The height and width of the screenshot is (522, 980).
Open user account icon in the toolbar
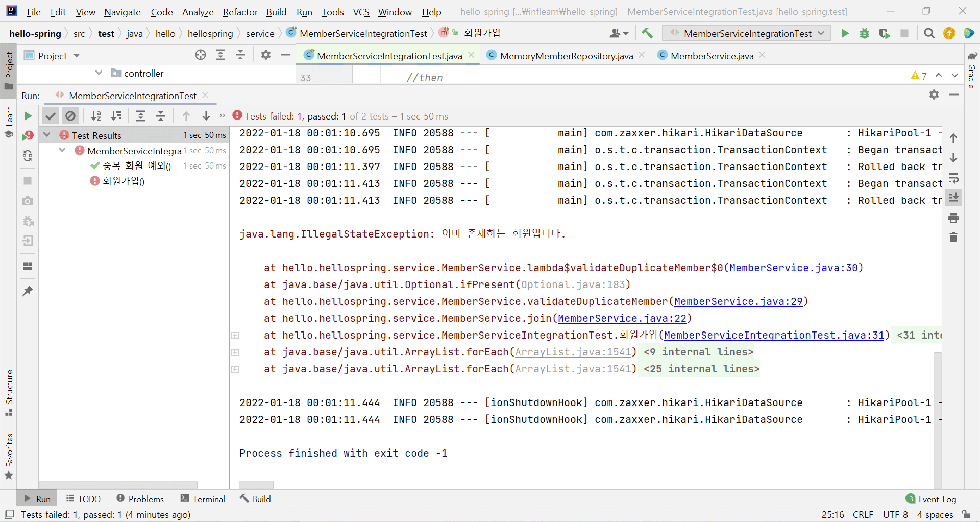coord(619,33)
